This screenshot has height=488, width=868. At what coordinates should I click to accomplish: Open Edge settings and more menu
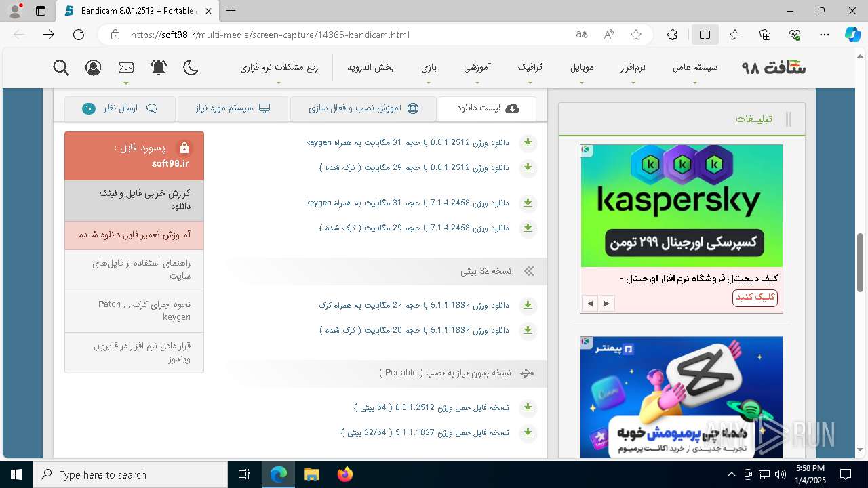pos(825,35)
